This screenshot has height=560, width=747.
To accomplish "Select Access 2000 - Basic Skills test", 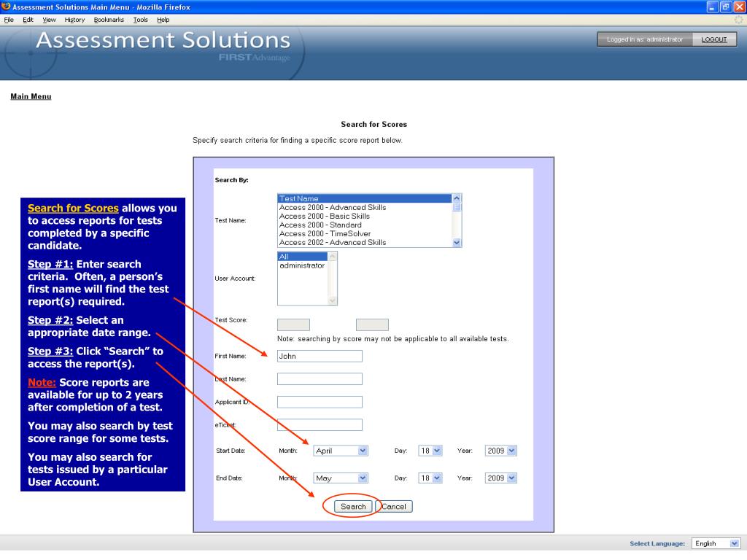I will click(365, 216).
